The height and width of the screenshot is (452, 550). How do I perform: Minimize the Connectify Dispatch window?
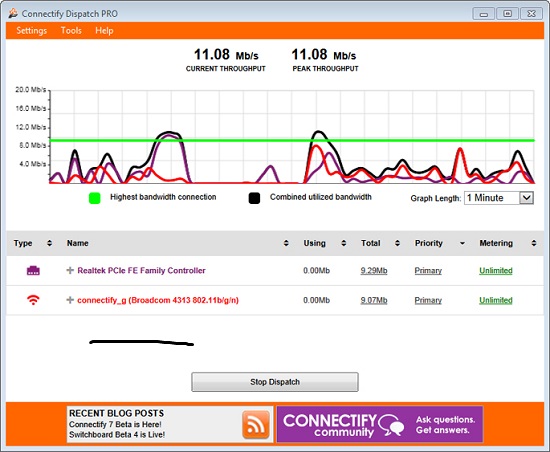pos(484,14)
